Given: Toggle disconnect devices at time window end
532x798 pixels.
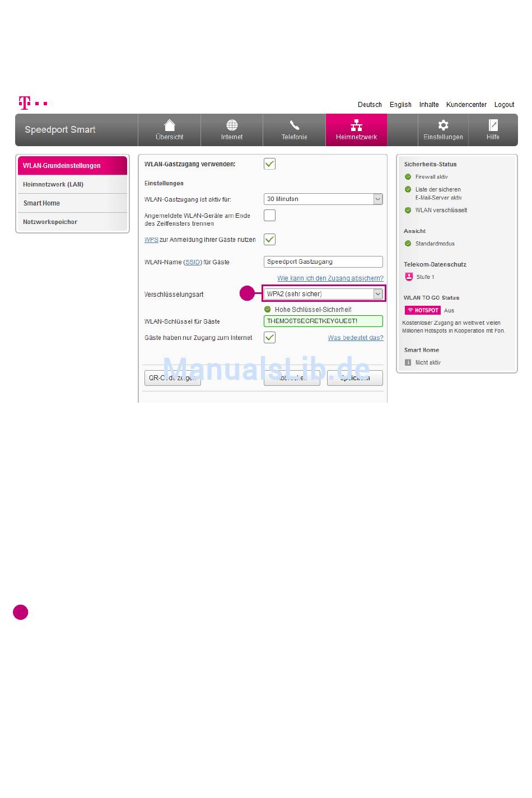Looking at the screenshot, I should pos(269,216).
